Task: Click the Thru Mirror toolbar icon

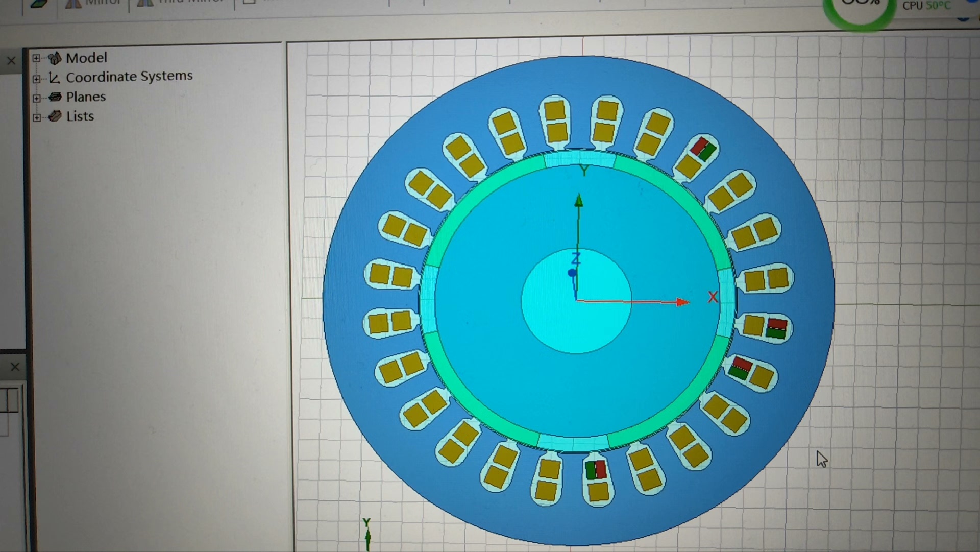Action: [145, 3]
